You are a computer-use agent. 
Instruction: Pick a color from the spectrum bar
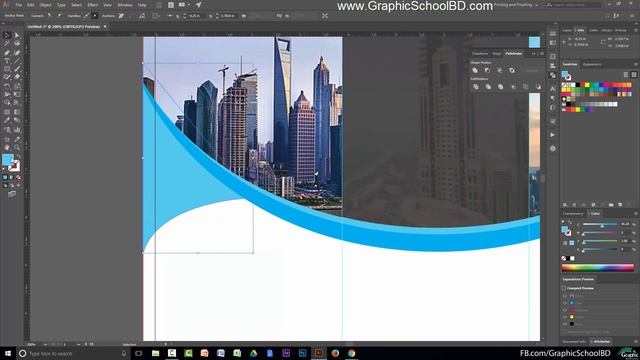598,268
